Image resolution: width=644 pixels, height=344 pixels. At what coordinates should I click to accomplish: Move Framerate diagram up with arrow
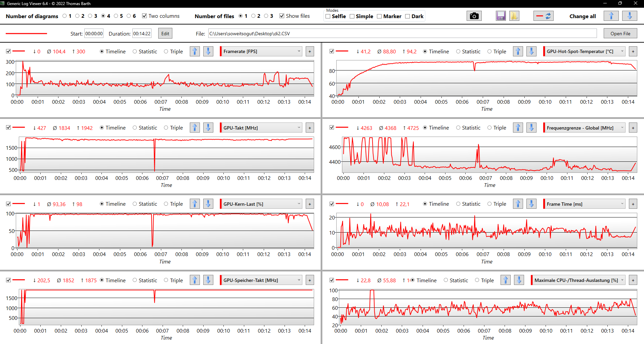(x=195, y=51)
